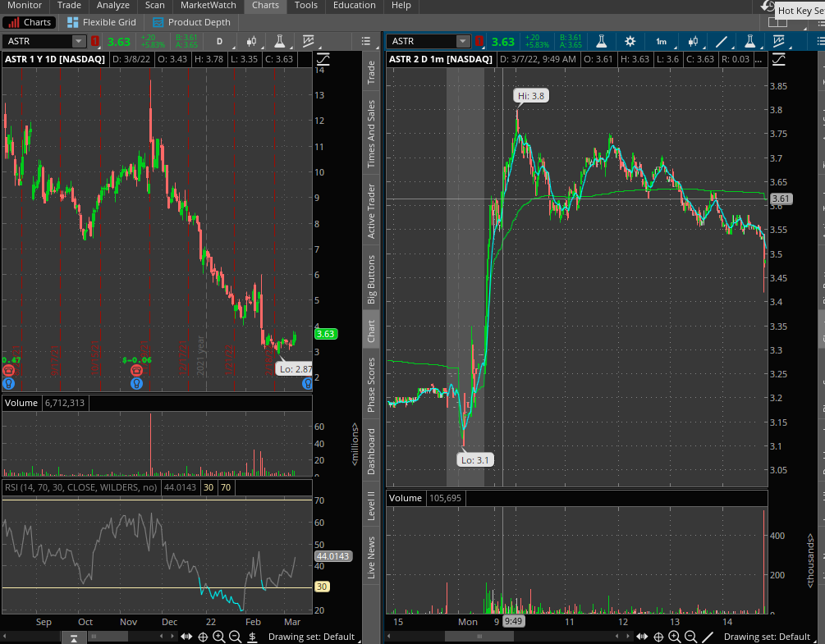Select the drawing line tool in right chart toolbar
The image size is (825, 644).
tap(722, 41)
